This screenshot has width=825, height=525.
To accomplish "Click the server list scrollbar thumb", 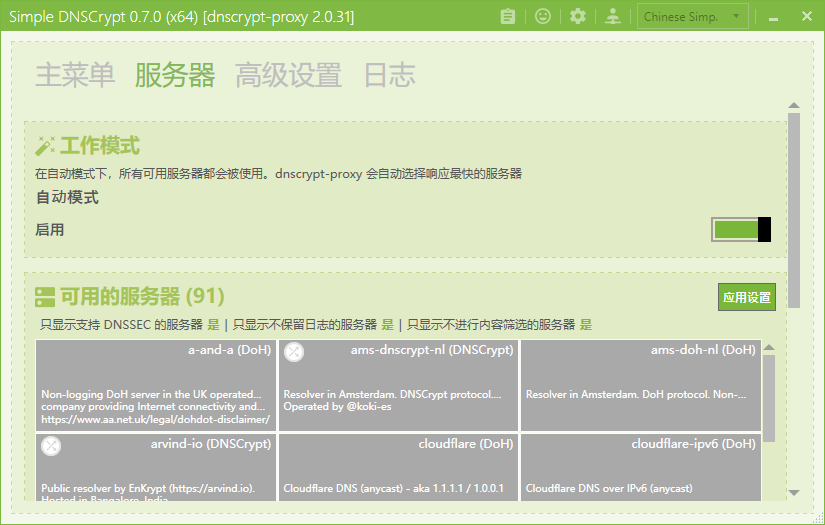I will (x=769, y=399).
